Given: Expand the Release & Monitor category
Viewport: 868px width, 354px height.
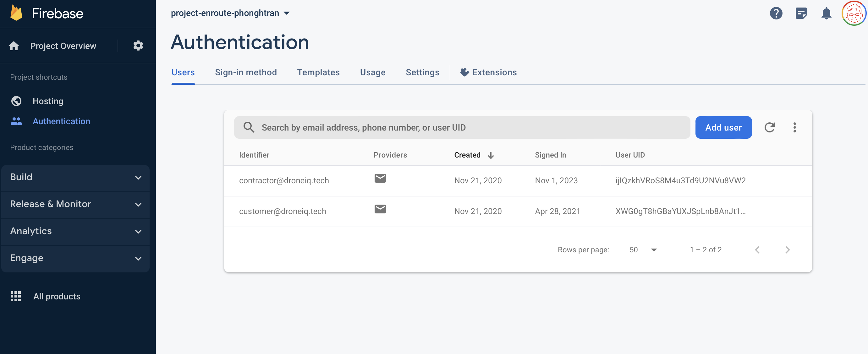Looking at the screenshot, I should click(x=75, y=204).
